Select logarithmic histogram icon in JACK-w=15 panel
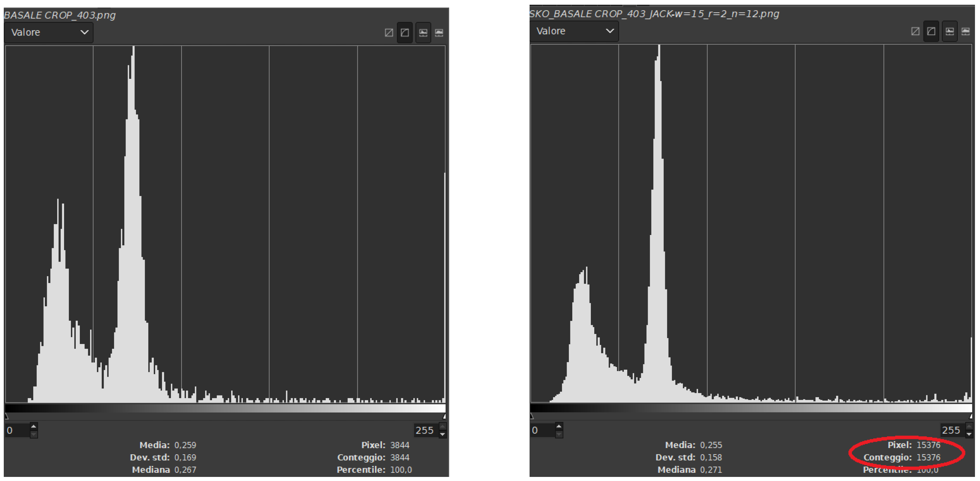The width and height of the screenshot is (980, 481). [x=931, y=31]
